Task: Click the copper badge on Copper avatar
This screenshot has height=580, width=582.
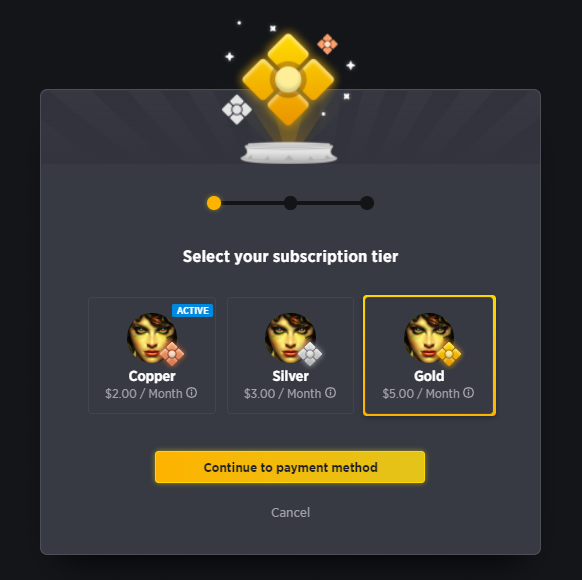Action: pyautogui.click(x=172, y=354)
